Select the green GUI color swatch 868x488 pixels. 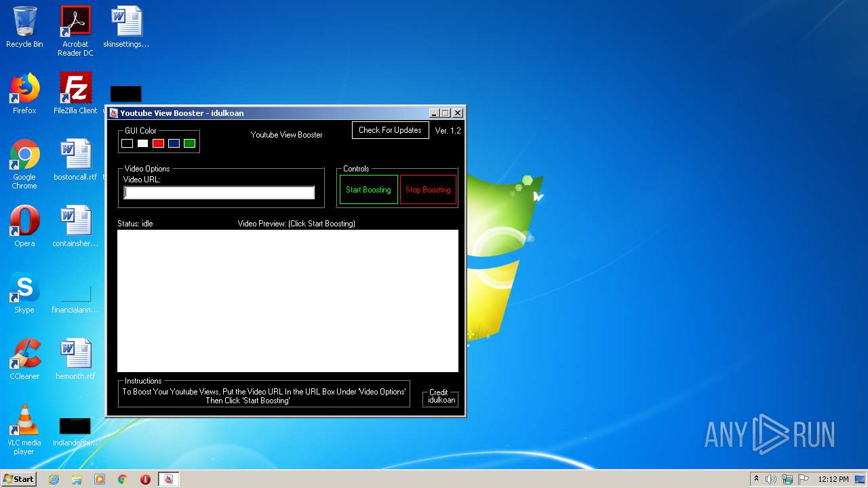[x=189, y=143]
